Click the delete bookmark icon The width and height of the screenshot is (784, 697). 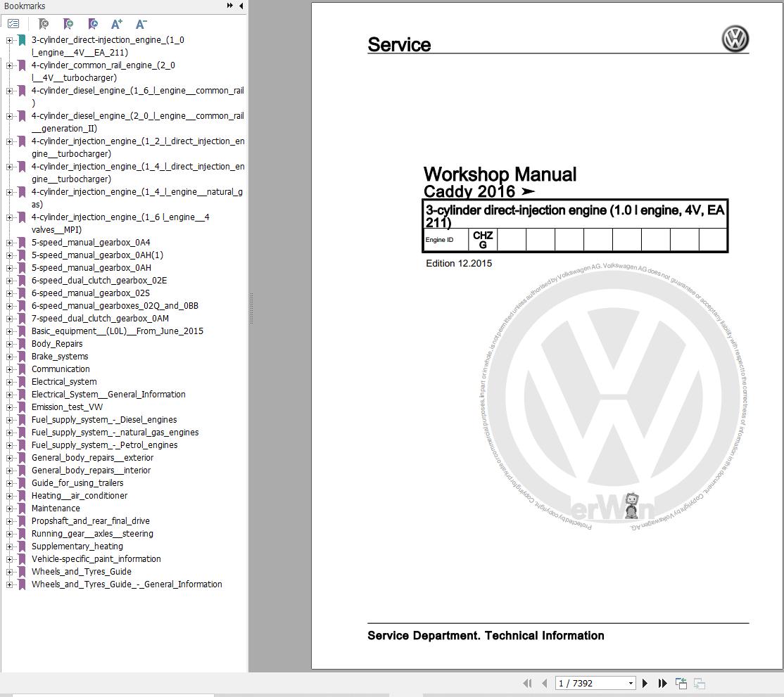pos(43,23)
